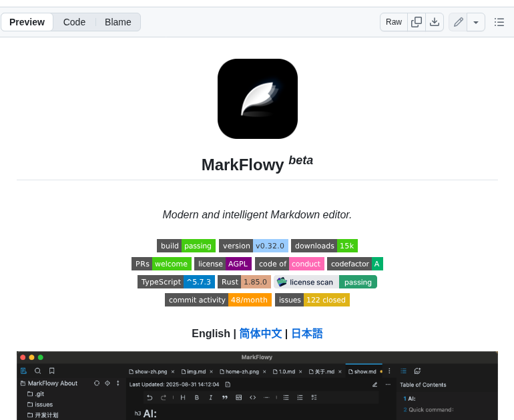Open the license scan passing badge
This screenshot has height=420, width=514.
click(325, 282)
